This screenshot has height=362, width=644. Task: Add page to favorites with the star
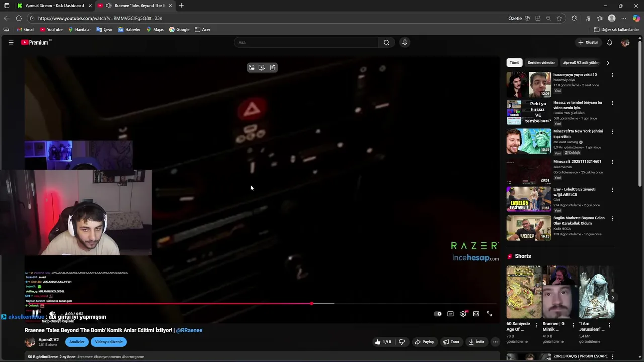pos(559,18)
